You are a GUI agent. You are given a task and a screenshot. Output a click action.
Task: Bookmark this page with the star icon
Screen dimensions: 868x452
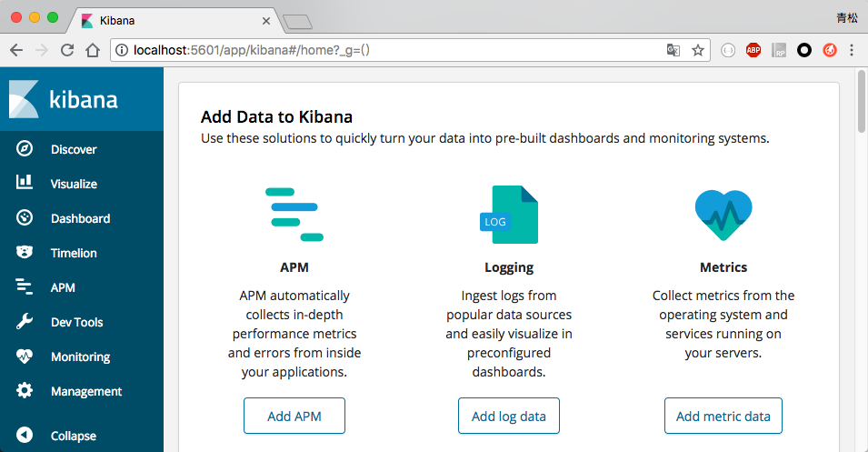pos(698,50)
